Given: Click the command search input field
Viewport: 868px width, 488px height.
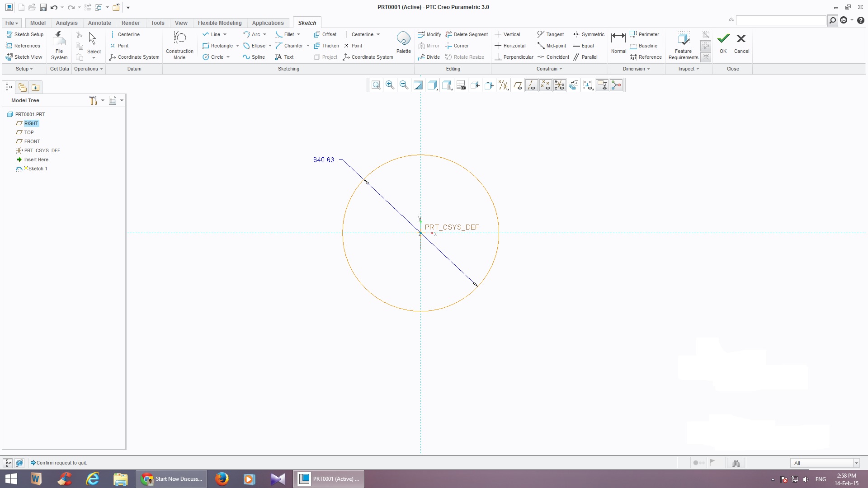Looking at the screenshot, I should coord(781,20).
